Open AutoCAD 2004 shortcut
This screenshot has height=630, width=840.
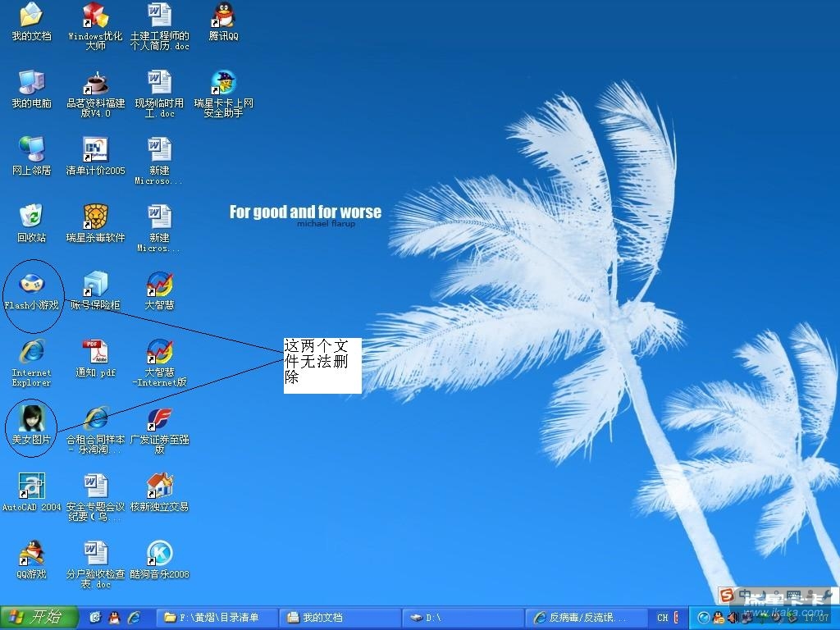click(31, 486)
